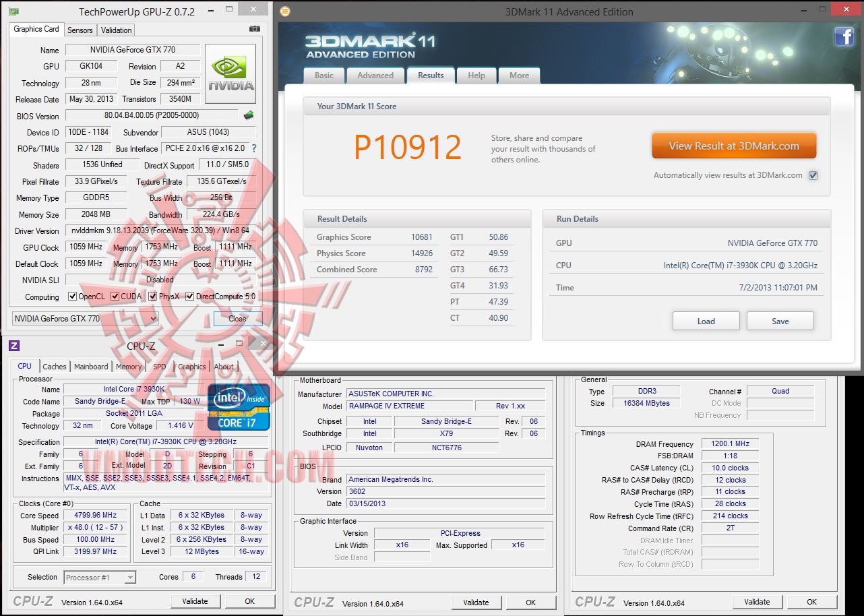Select the Graphics Card tab in GPU-Z
The width and height of the screenshot is (864, 616).
click(x=36, y=29)
